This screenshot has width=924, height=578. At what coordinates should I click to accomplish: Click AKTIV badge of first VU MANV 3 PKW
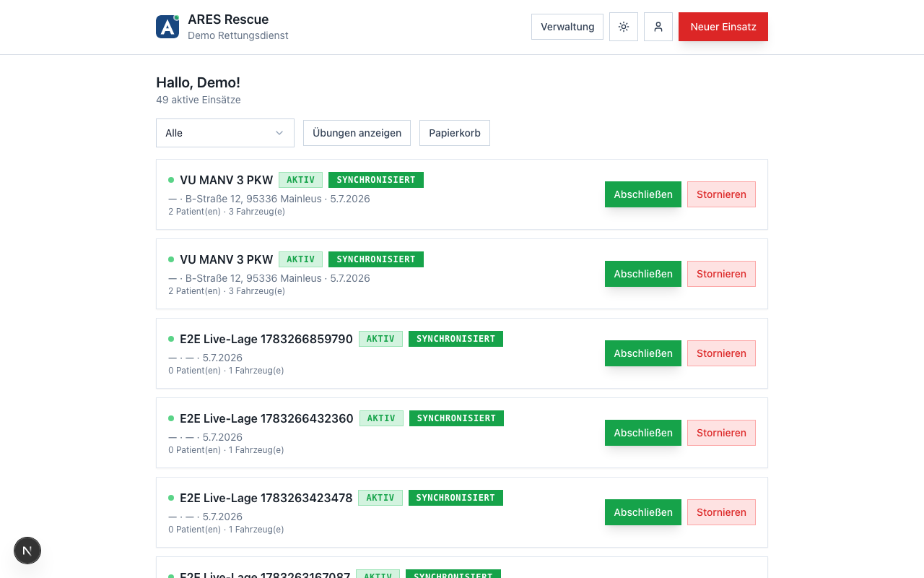300,180
